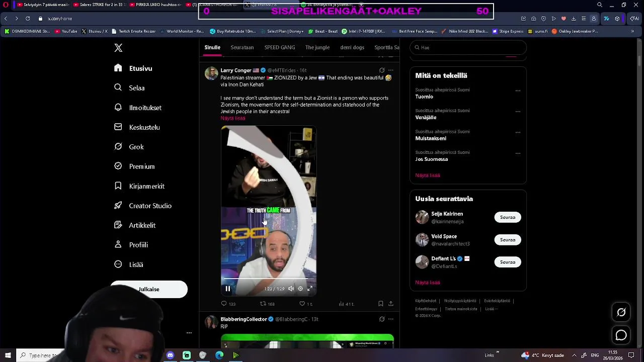Open BlabberingCollector's profile avatar
This screenshot has height=362, width=644.
211,322
